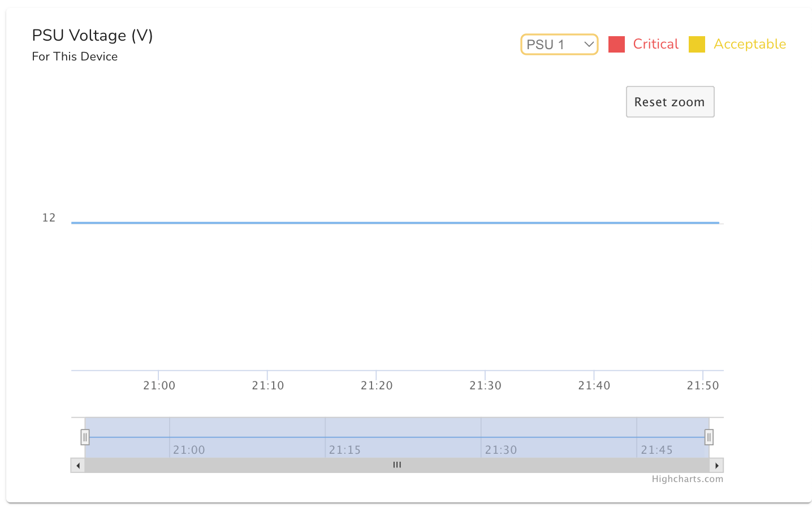Click the 21:15 marker in the navigator

point(345,450)
